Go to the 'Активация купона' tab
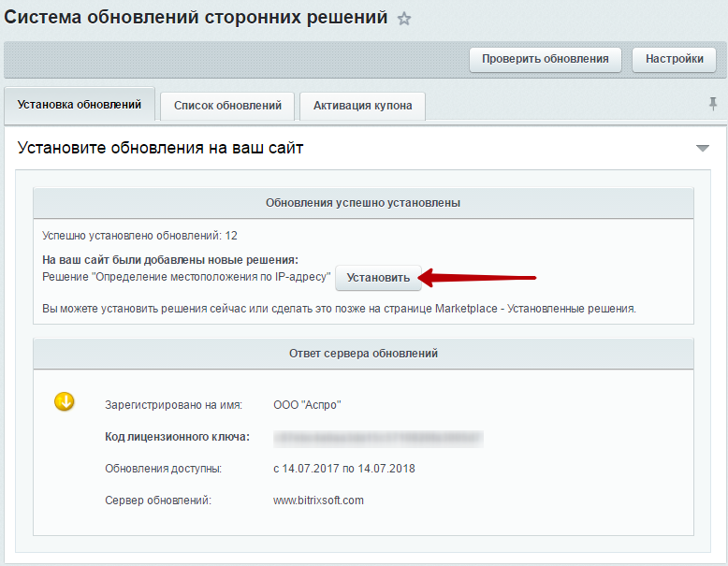Screen dimensions: 728x566 pos(363,106)
